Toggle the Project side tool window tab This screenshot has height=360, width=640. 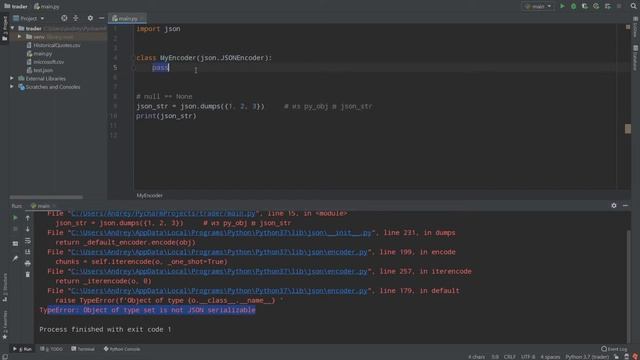(4, 28)
